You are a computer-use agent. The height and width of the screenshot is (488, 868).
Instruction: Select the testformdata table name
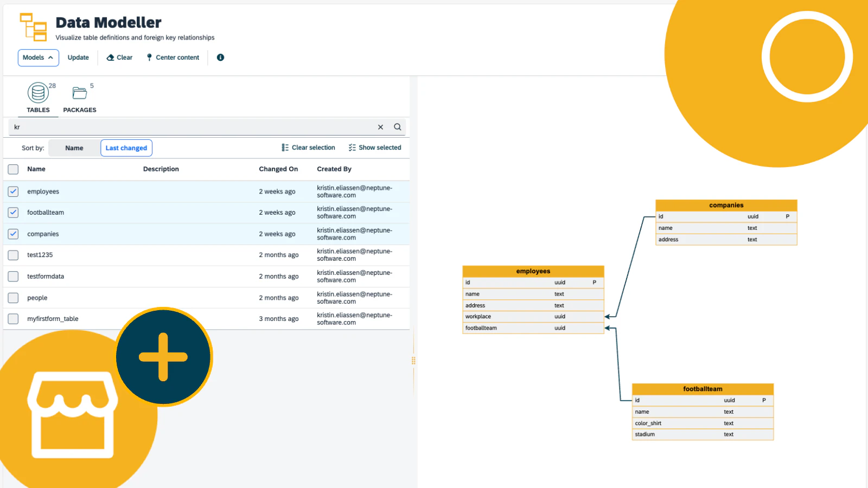[x=46, y=277]
